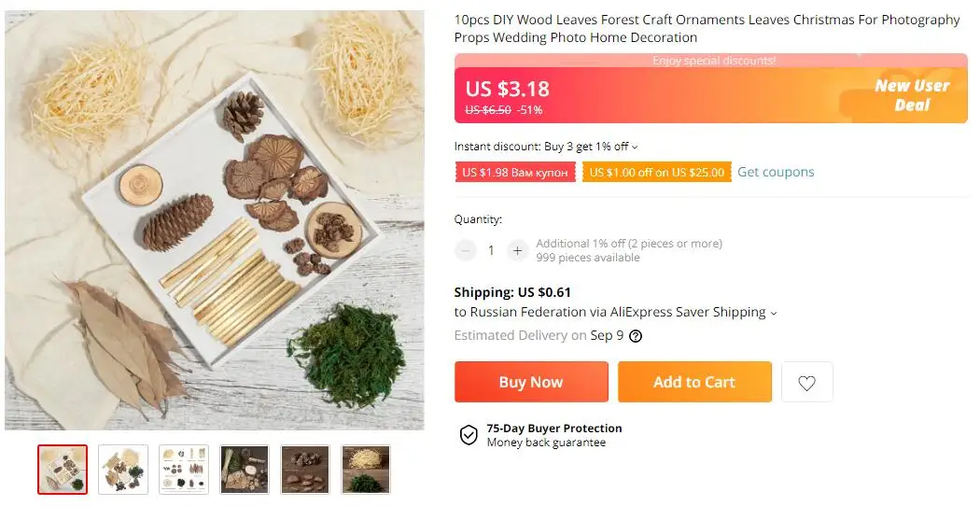
Task: Select the second product thumbnail
Action: 123,469
